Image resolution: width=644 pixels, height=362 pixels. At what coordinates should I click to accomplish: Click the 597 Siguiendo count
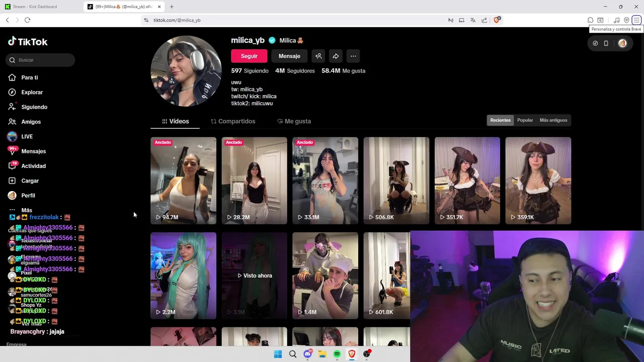coord(250,71)
